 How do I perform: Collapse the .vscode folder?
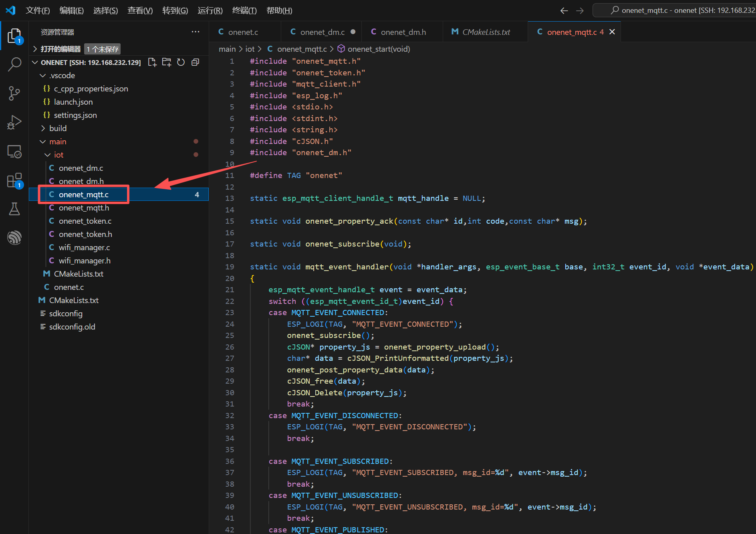[x=43, y=76]
